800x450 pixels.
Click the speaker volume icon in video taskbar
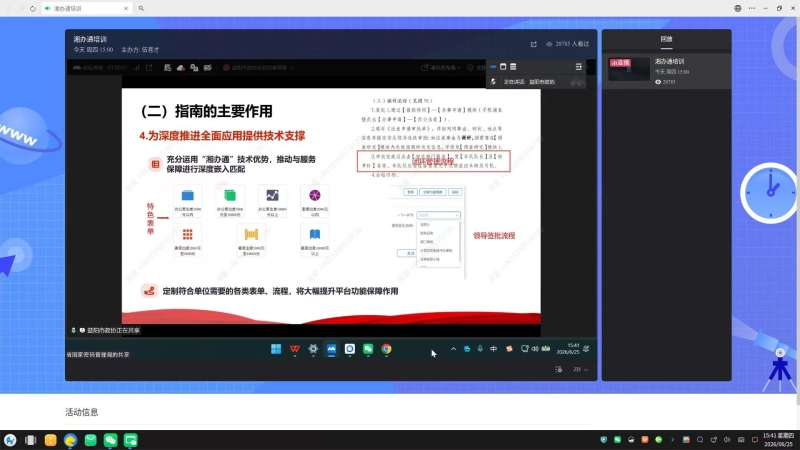pos(535,349)
